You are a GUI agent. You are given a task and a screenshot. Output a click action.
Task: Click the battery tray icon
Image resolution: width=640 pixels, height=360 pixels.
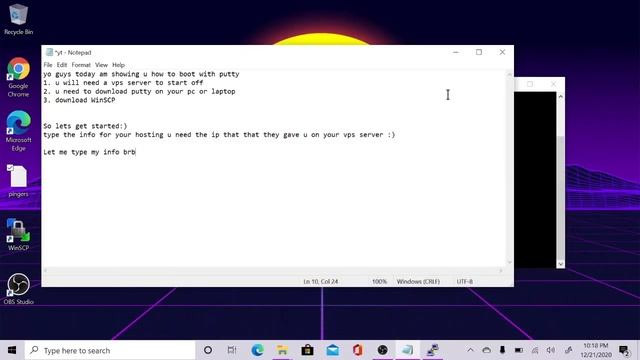coord(519,350)
